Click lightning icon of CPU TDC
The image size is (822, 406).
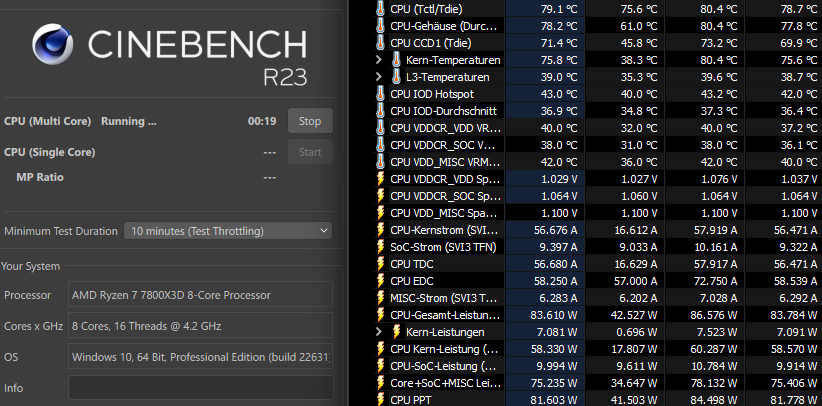click(381, 264)
